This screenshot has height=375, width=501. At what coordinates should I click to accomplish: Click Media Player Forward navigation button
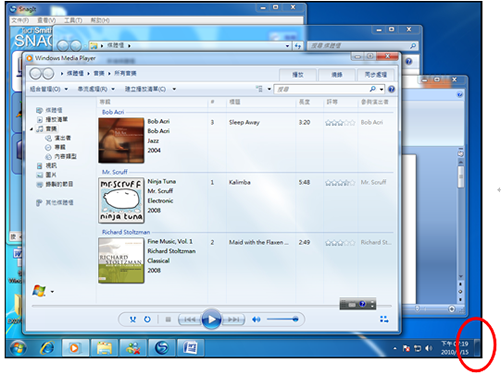(48, 73)
